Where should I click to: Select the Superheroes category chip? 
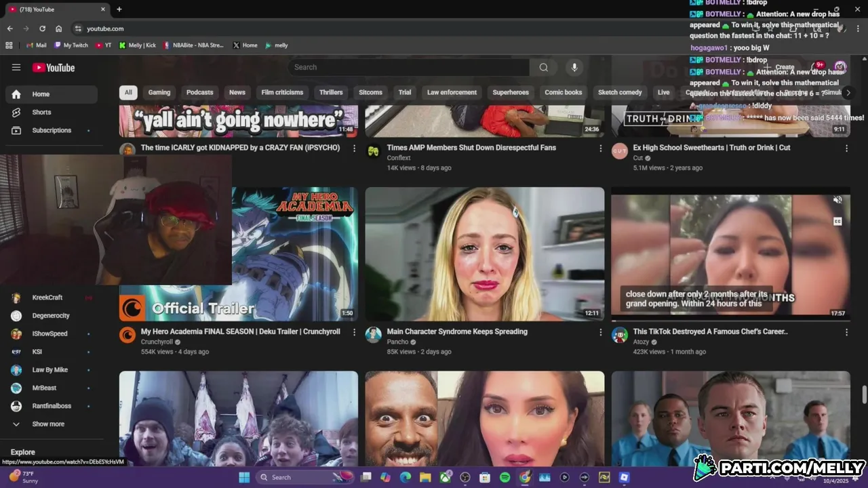[511, 92]
